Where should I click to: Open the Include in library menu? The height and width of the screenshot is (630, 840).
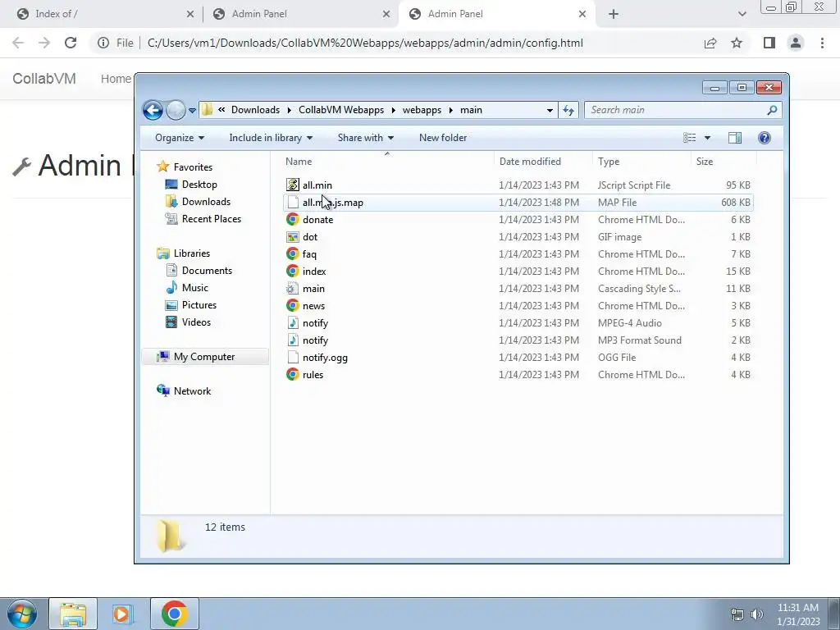click(271, 138)
